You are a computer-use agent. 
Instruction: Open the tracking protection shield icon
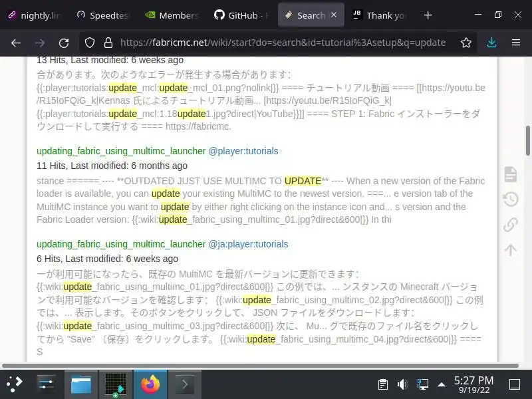90,43
